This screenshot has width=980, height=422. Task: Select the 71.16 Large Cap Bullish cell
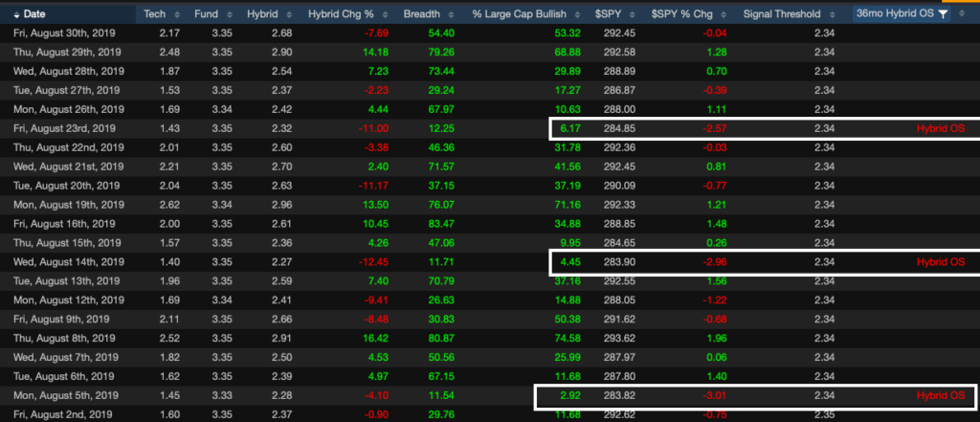click(569, 205)
